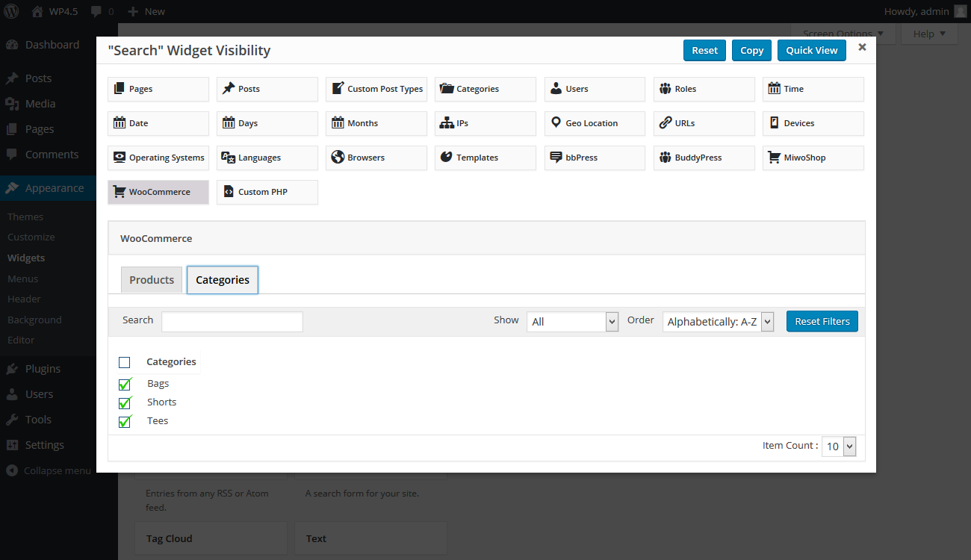The image size is (971, 560).
Task: Open the Order dropdown
Action: pos(718,322)
